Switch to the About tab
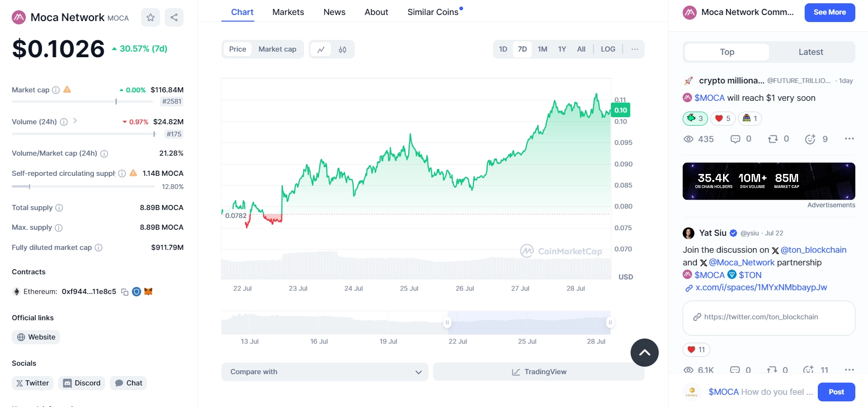 click(376, 12)
